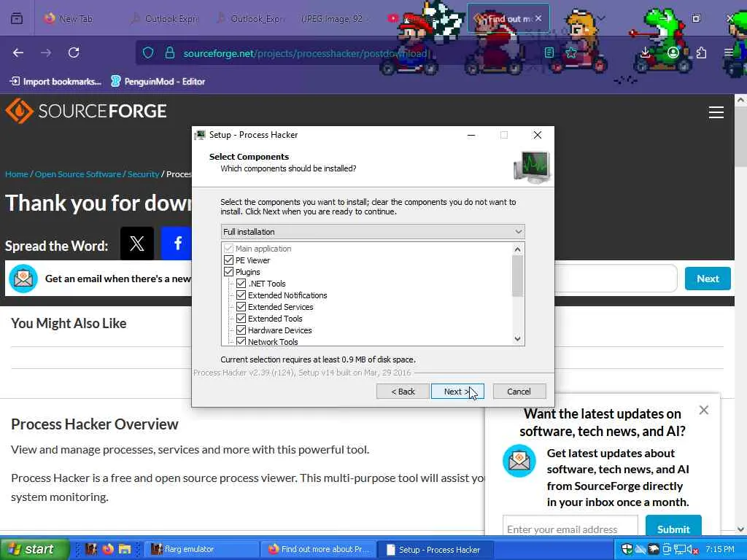Open Open Source Software breadcrumb link
747x560 pixels.
pyautogui.click(x=77, y=174)
